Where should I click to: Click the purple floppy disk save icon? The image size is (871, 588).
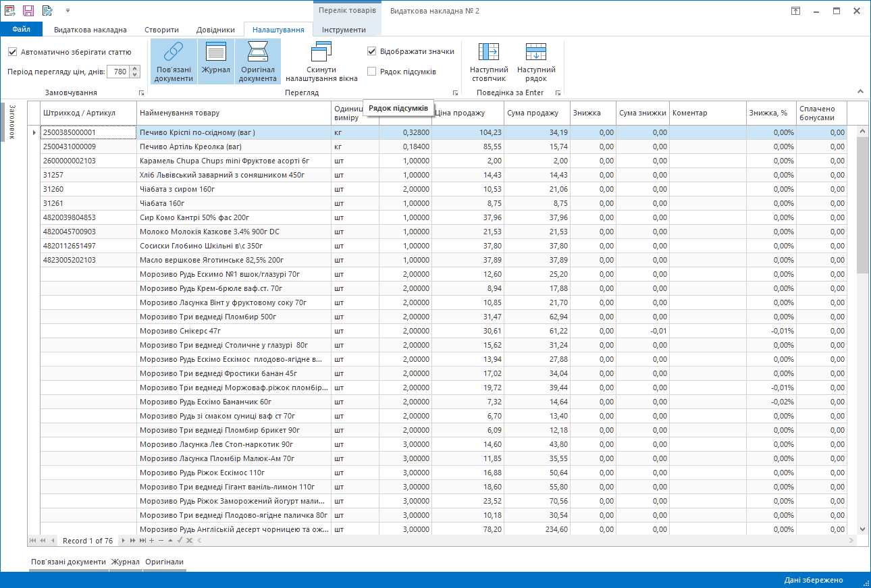click(28, 11)
